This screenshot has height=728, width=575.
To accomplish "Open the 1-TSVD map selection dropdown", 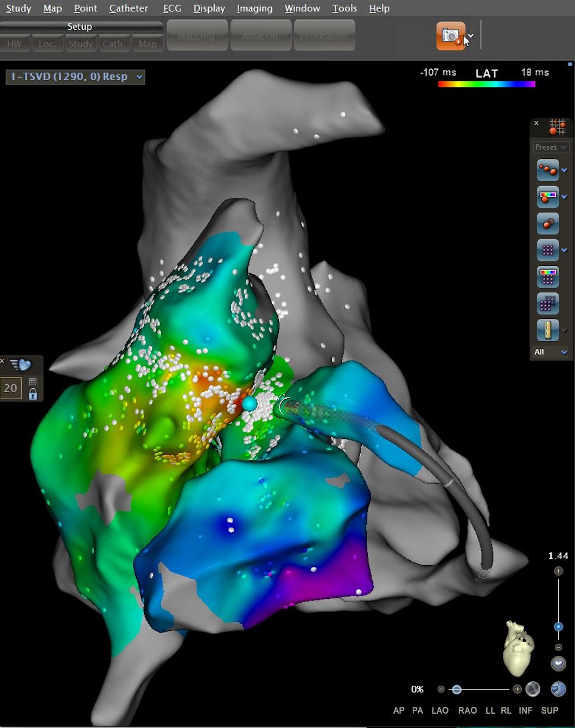I will (x=75, y=76).
